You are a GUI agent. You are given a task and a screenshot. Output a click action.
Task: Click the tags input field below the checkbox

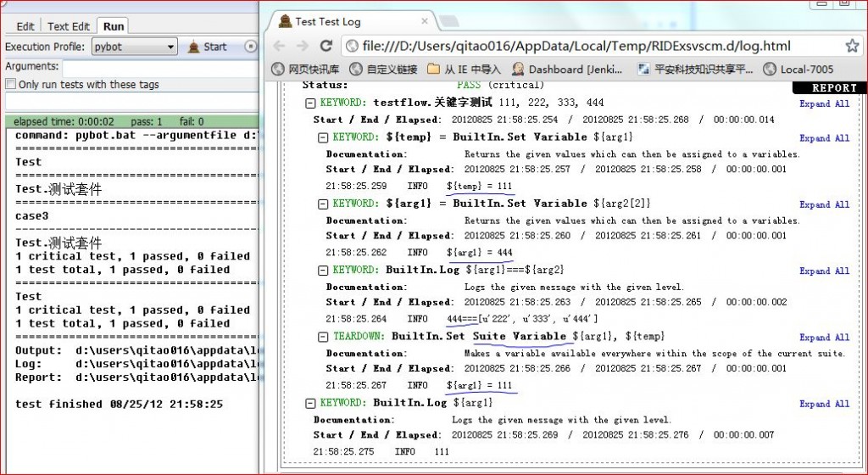tap(131, 102)
